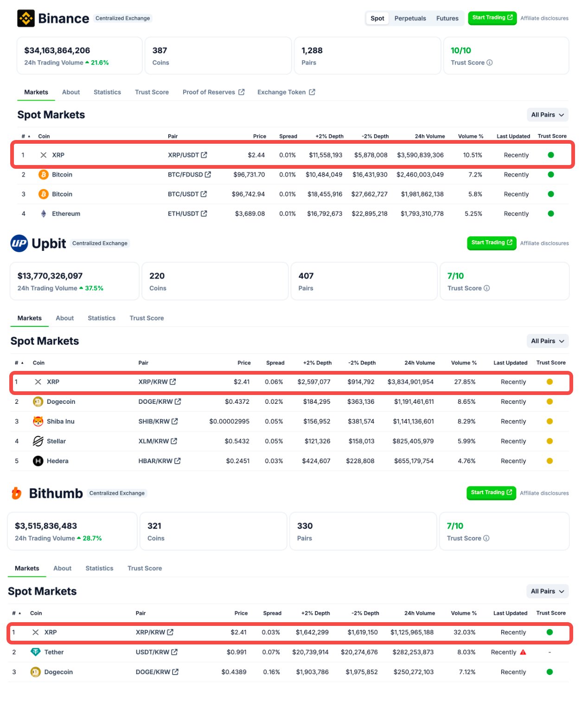Click the Tether coin name in Bithumb table
The image size is (588, 701).
[x=54, y=652]
